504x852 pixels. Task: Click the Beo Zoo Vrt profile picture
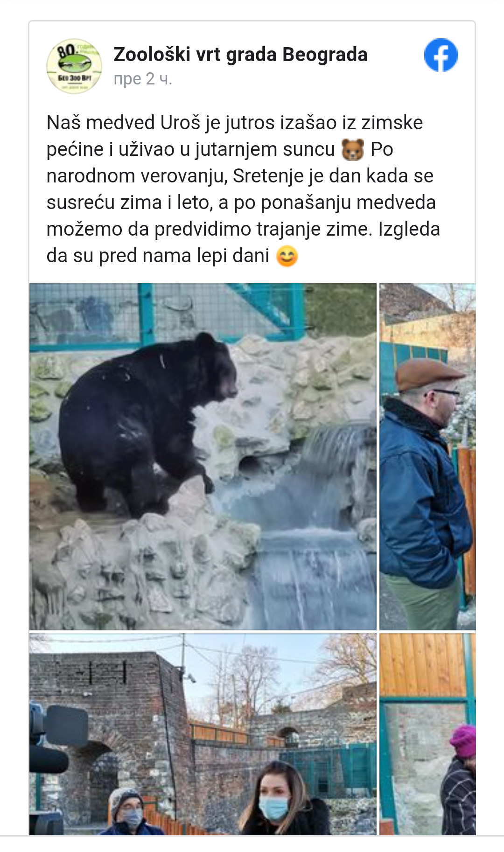[74, 66]
